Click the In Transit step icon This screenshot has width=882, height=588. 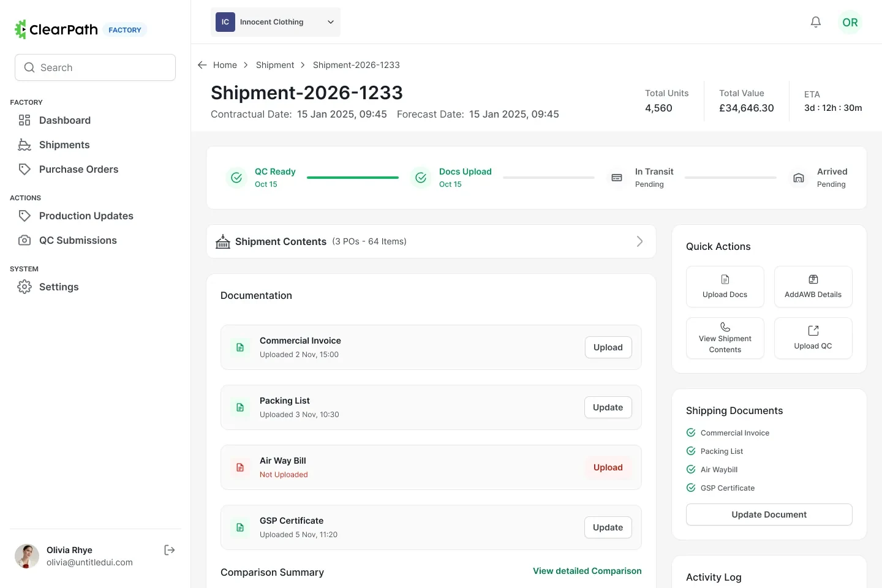point(617,178)
